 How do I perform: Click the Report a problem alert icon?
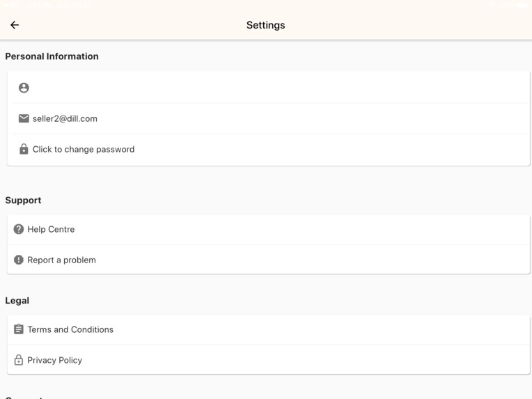click(19, 260)
